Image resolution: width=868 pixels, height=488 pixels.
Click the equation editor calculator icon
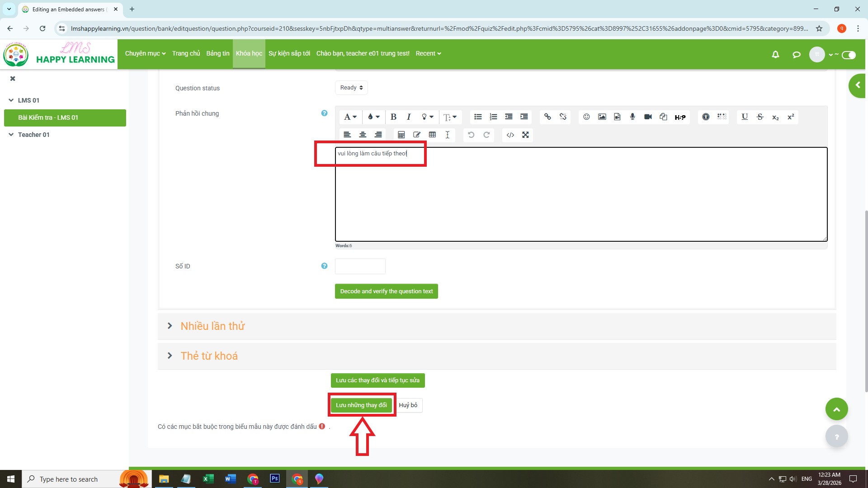coord(401,135)
